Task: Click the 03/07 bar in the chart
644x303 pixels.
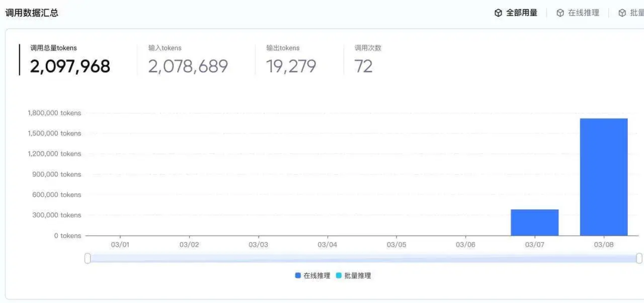Action: [535, 222]
